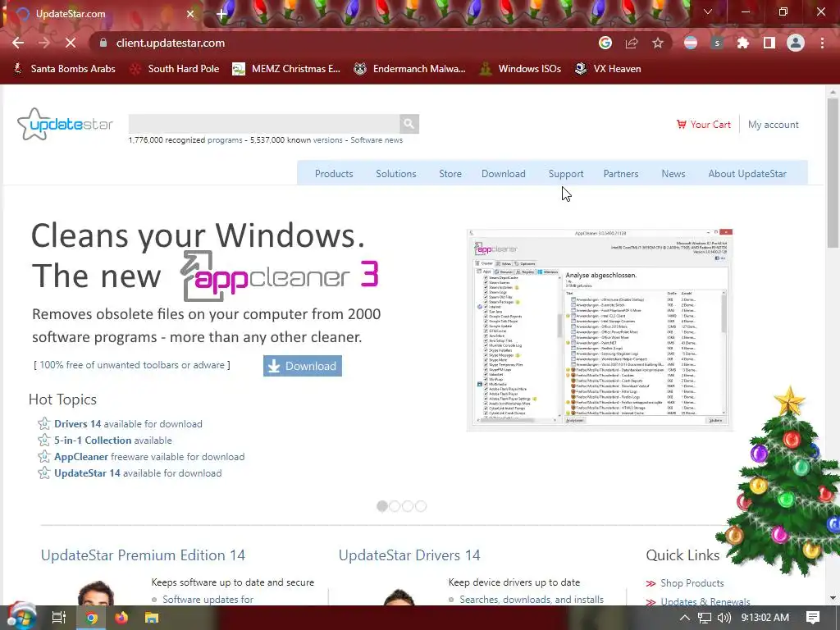Open the Santa Bombs Arabs bookmark
Viewport: 840px width, 630px height.
(64, 69)
